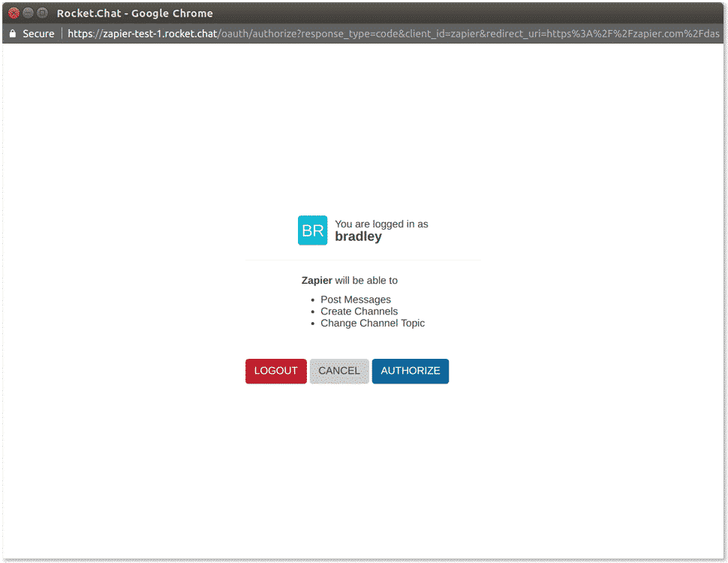Authorize Zapier with the AUTHORIZE button
Image resolution: width=728 pixels, height=563 pixels.
[x=410, y=371]
